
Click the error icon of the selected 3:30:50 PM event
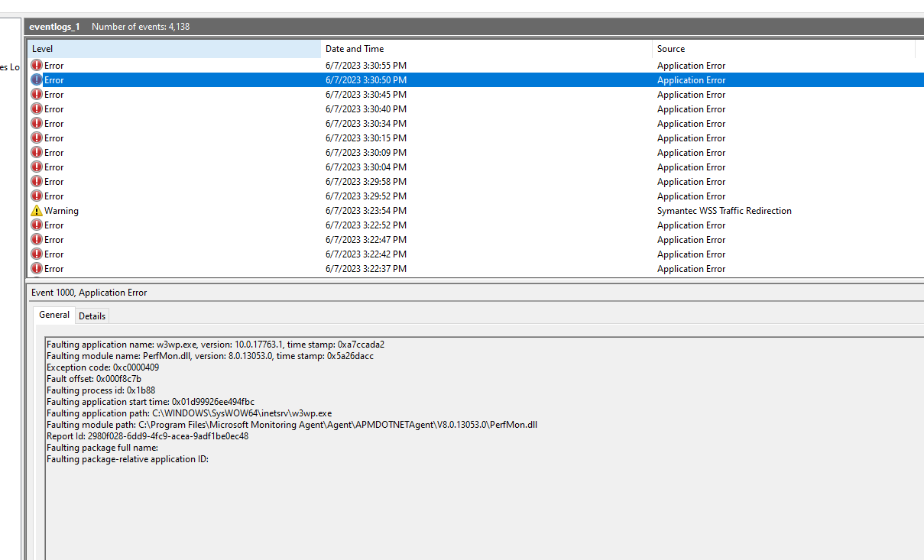click(37, 80)
